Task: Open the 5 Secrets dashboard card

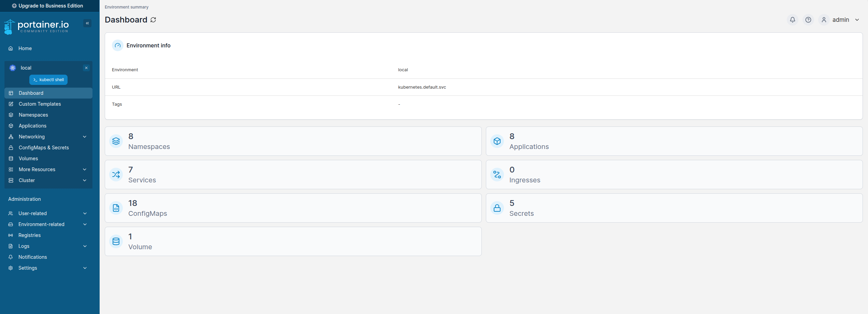Action: 674,208
